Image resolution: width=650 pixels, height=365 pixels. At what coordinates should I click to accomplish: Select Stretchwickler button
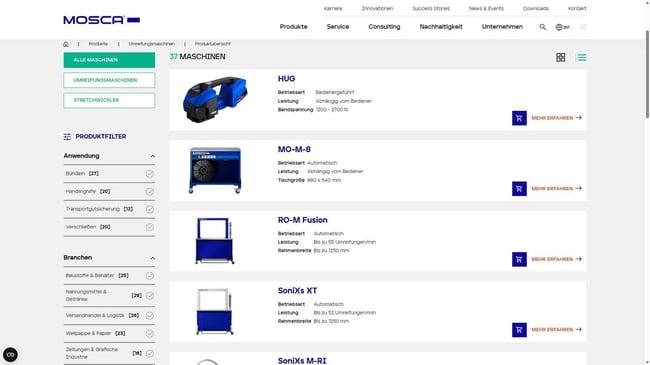point(109,100)
